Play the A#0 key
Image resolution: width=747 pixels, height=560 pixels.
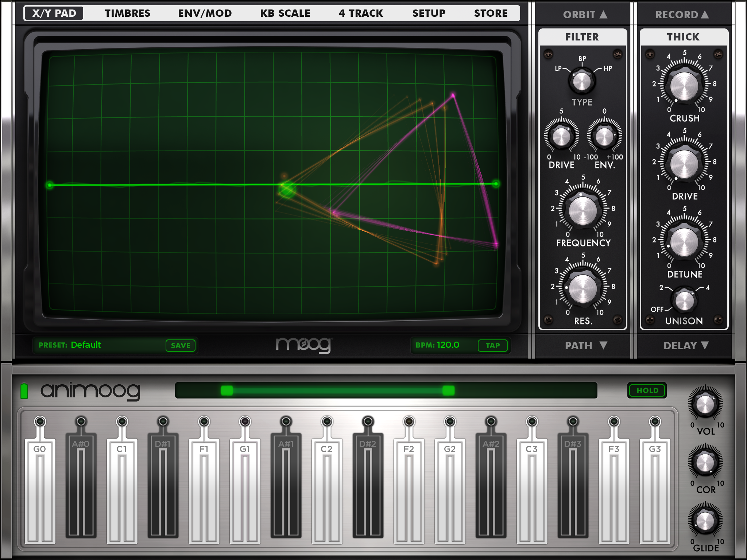[x=81, y=485]
